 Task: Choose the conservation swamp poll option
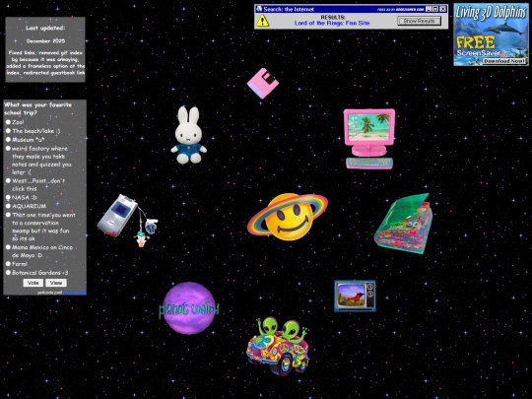8,215
